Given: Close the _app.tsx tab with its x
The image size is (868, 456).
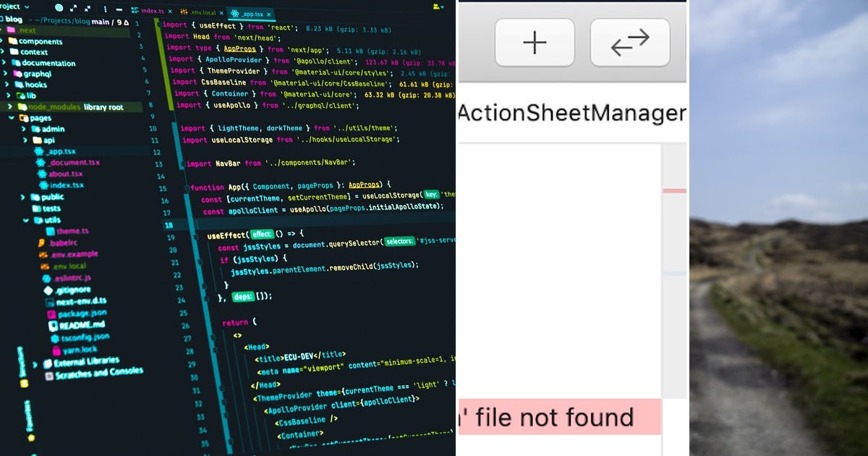Looking at the screenshot, I should 268,14.
